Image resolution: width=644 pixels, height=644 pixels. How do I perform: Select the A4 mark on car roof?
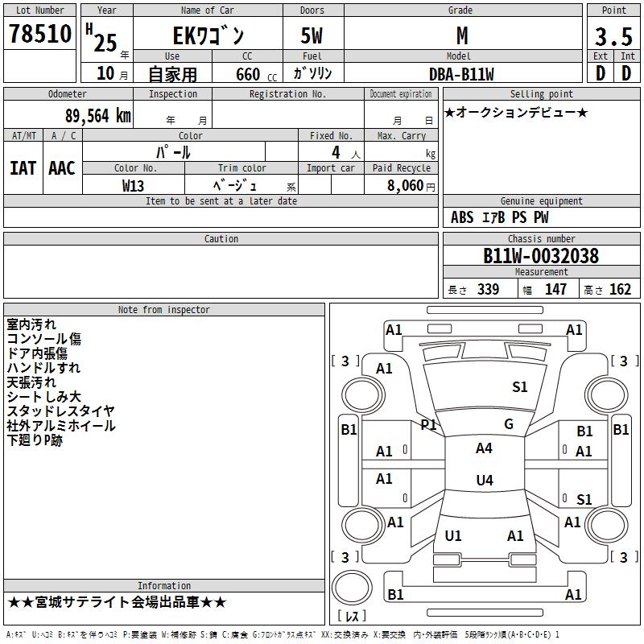(x=484, y=448)
